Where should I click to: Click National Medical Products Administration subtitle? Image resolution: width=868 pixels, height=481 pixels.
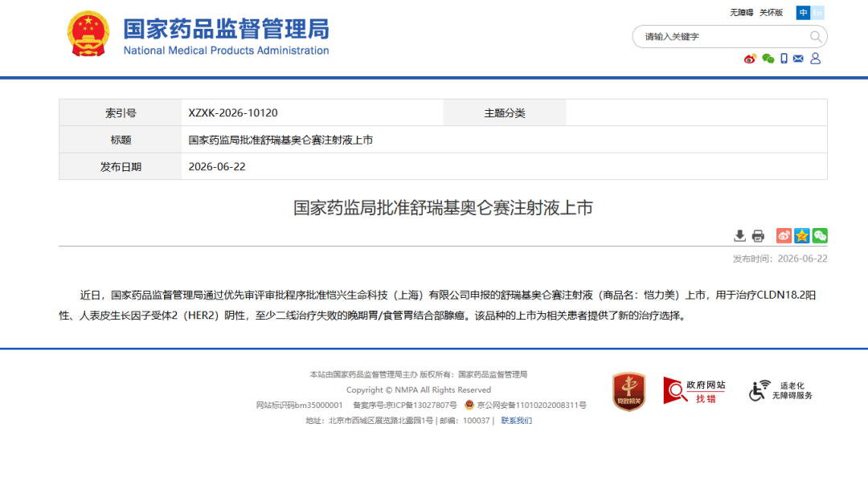pyautogui.click(x=227, y=51)
